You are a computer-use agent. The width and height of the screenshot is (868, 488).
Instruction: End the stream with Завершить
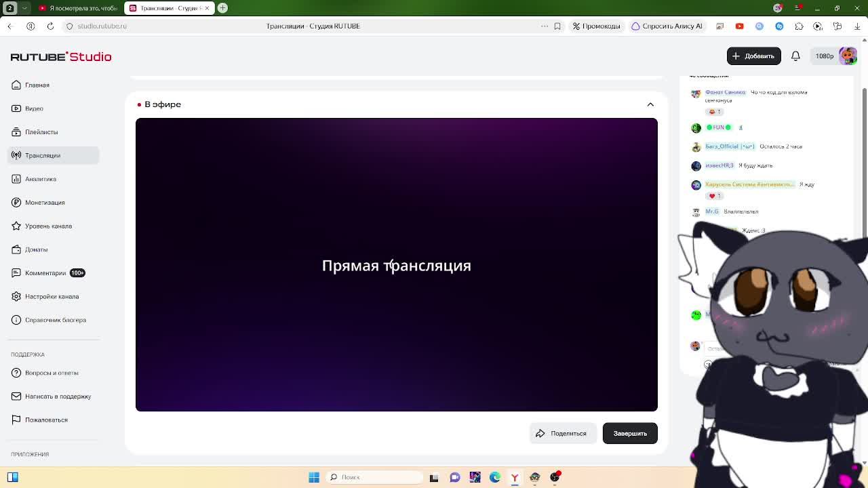630,433
